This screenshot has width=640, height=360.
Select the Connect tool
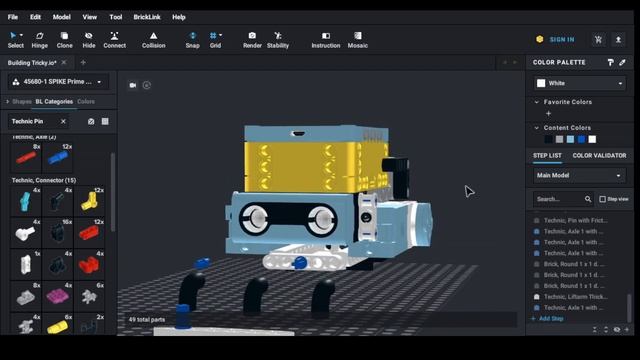(x=114, y=40)
